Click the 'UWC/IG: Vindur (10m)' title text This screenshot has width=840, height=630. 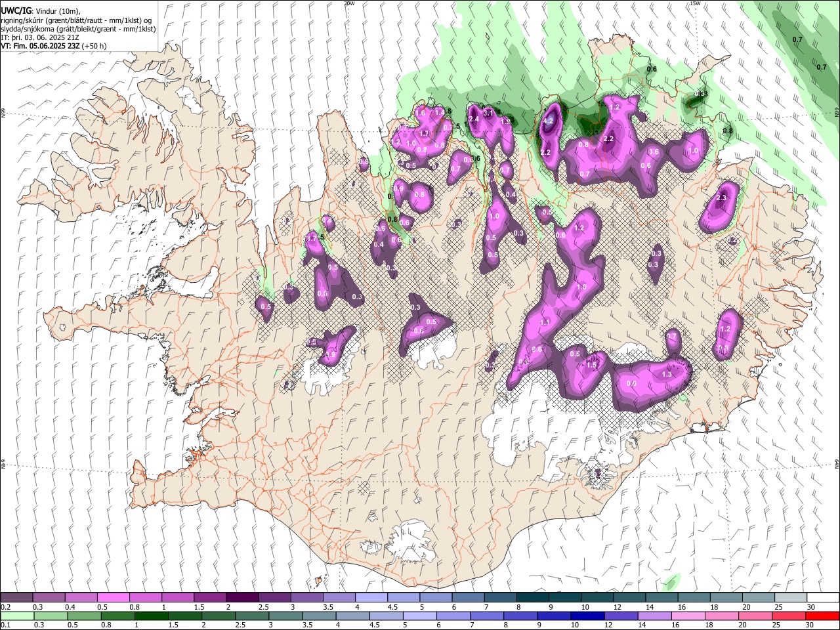pos(40,11)
